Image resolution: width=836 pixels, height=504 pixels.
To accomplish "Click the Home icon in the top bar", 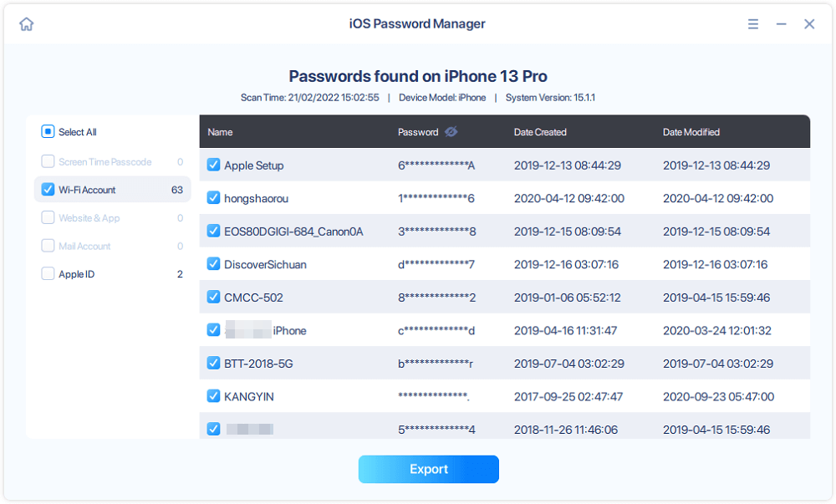I will (26, 24).
